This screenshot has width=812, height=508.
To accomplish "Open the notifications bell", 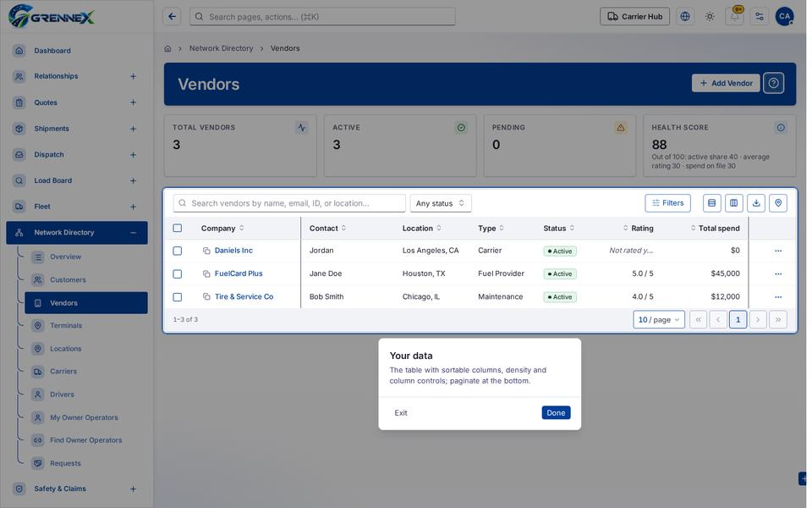I will (x=734, y=17).
